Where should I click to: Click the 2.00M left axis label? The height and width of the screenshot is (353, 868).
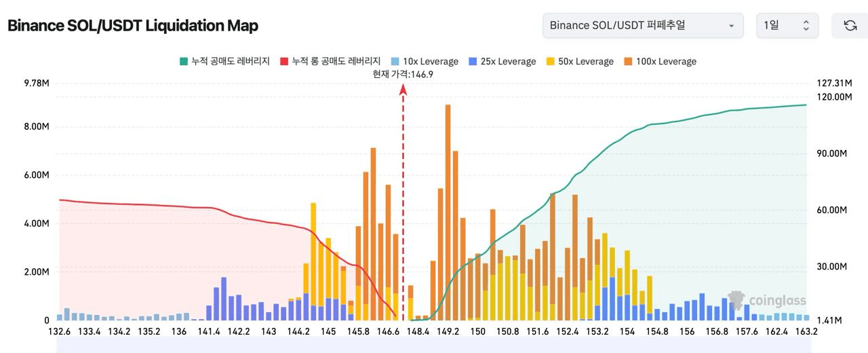pyautogui.click(x=37, y=272)
